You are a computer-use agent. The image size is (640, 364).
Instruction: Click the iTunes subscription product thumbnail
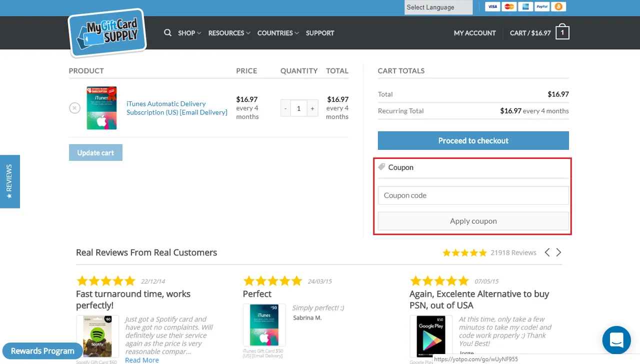[x=101, y=108]
